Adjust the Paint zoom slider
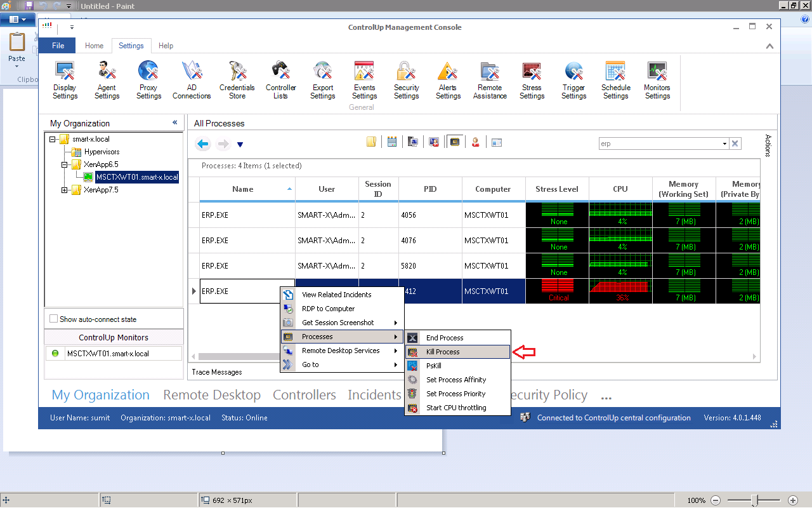This screenshot has height=508, width=812. click(754, 500)
